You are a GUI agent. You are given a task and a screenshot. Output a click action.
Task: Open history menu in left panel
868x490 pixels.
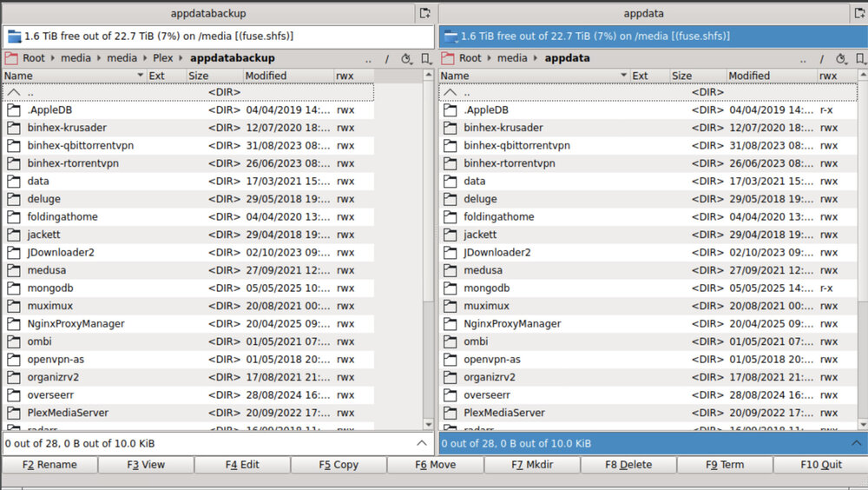pyautogui.click(x=406, y=59)
